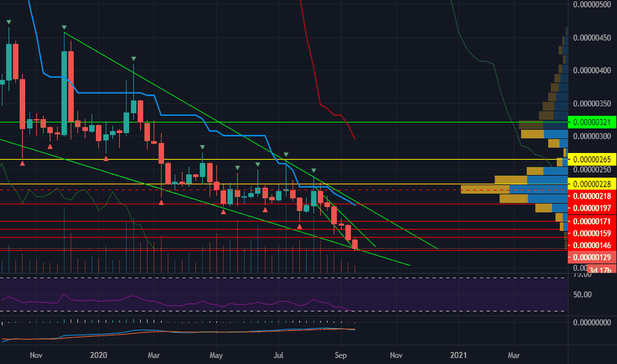Click the red 0.00000171 price label

[593, 222]
